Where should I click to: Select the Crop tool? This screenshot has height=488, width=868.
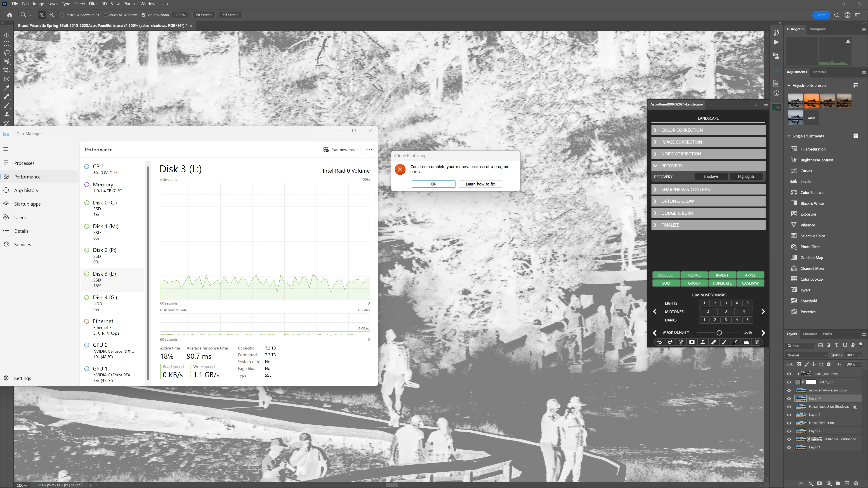pos(6,70)
